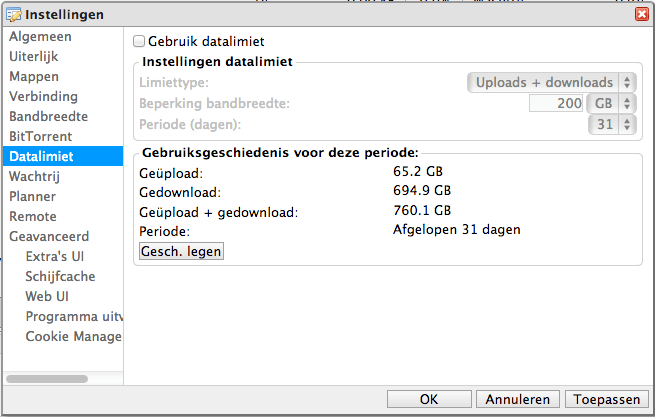This screenshot has height=417, width=655.
Task: Close the Instellingen dialog
Action: point(640,14)
